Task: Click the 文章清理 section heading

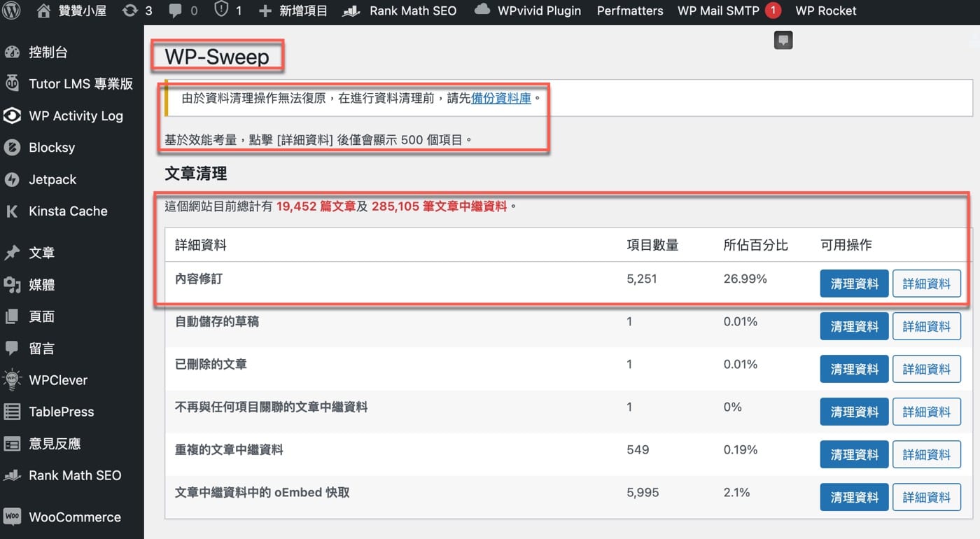Action: coord(195,174)
